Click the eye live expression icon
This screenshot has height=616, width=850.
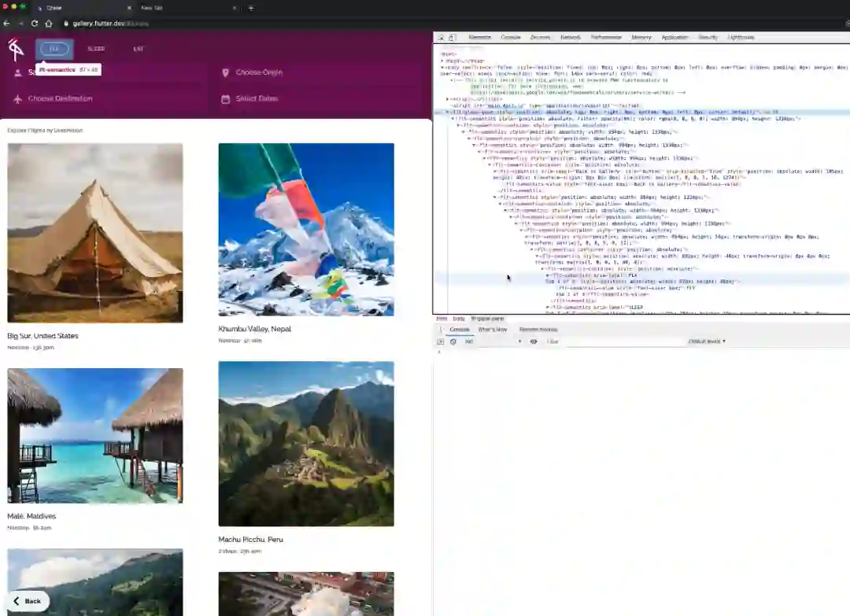pos(534,341)
